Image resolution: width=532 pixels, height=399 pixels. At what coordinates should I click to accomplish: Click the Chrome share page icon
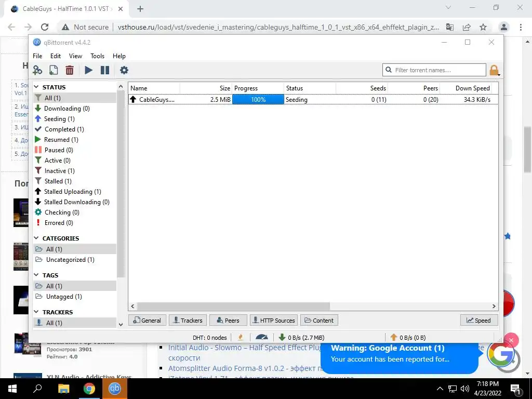pyautogui.click(x=467, y=27)
